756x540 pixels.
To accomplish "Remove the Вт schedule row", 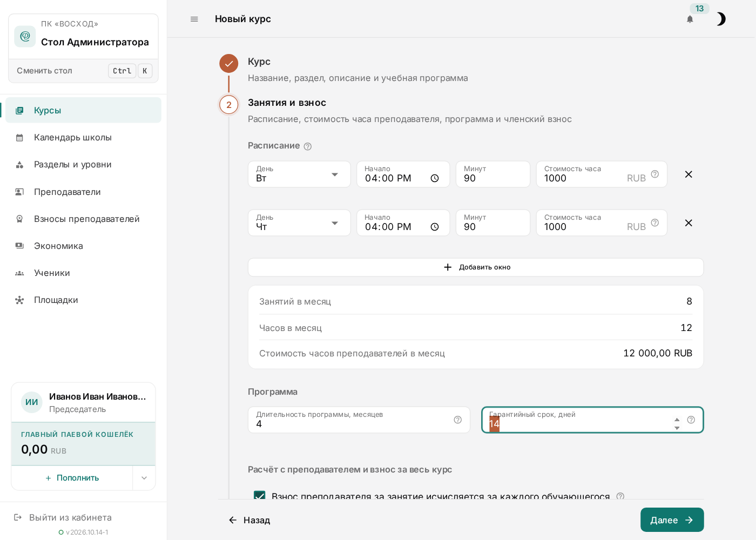I will [688, 174].
